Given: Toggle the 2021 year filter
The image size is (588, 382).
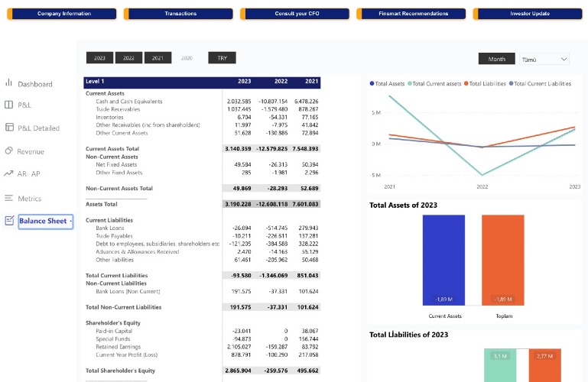Looking at the screenshot, I should coord(158,57).
